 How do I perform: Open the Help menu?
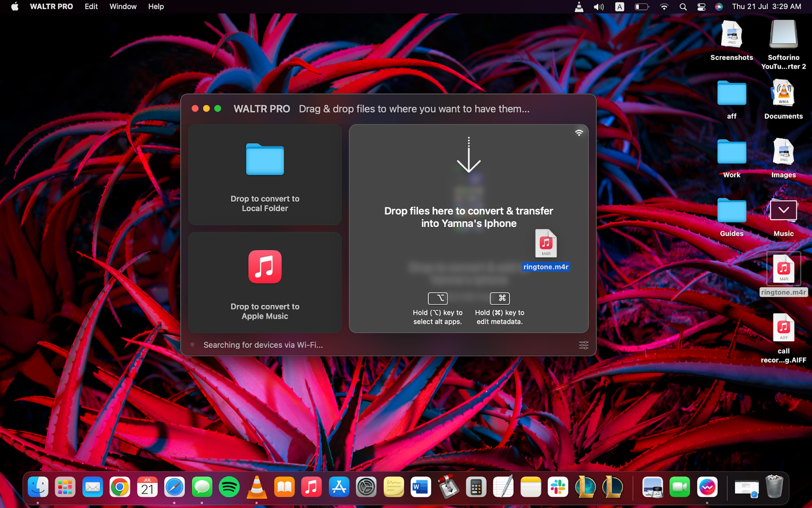tap(156, 7)
